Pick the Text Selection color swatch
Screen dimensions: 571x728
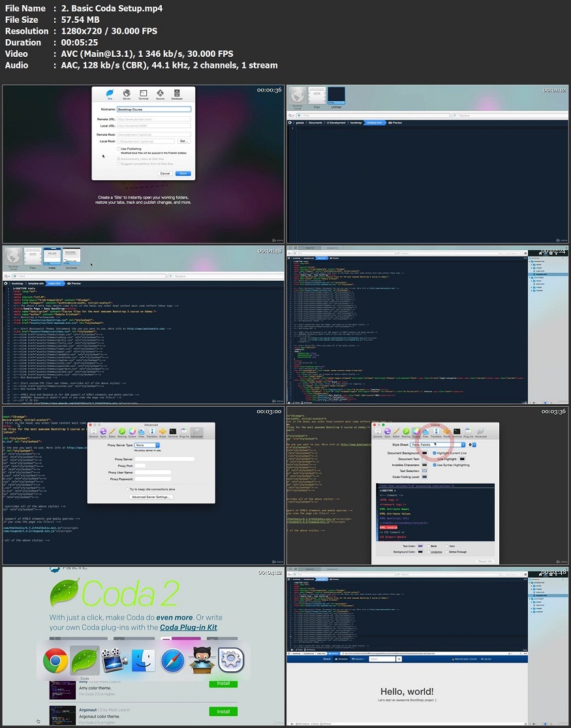[x=424, y=471]
